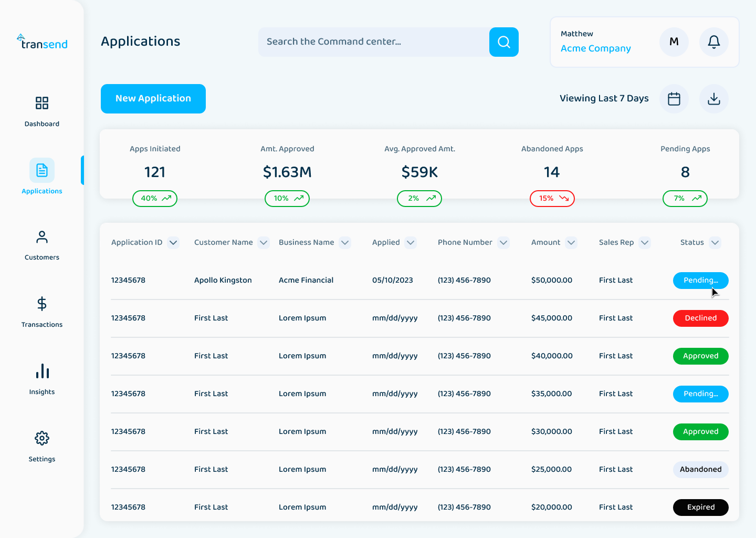The image size is (756, 538).
Task: Expand the Status column dropdown
Action: [x=715, y=243]
